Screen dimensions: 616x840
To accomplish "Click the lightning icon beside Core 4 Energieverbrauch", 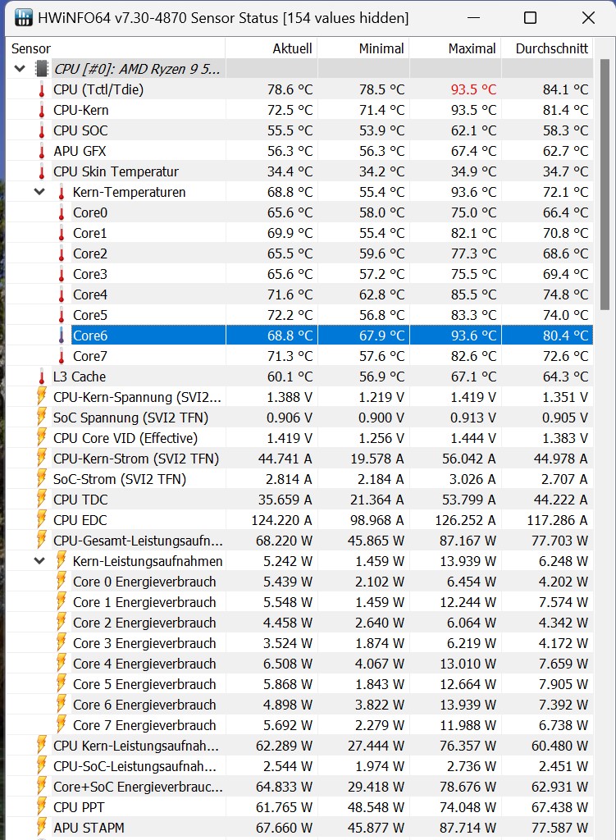I will click(x=60, y=664).
